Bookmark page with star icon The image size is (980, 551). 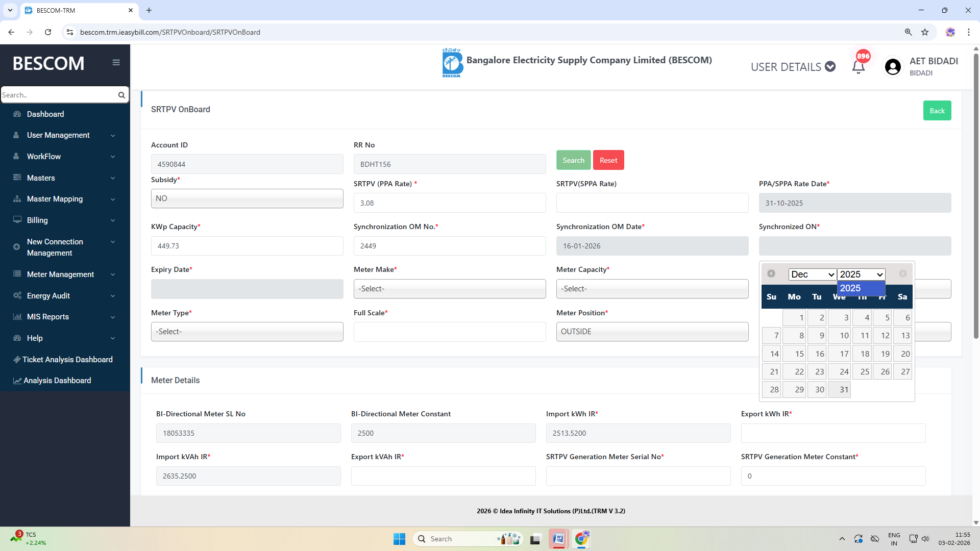925,32
